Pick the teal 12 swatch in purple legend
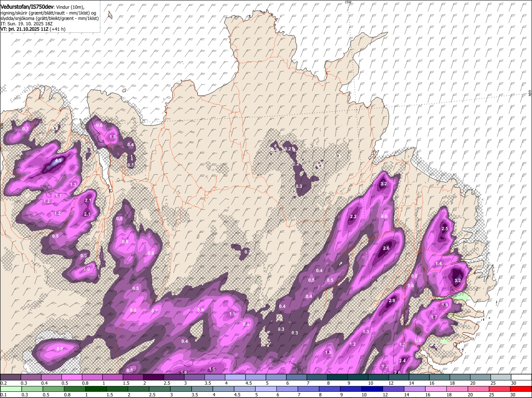The width and height of the screenshot is (532, 398). [399, 377]
